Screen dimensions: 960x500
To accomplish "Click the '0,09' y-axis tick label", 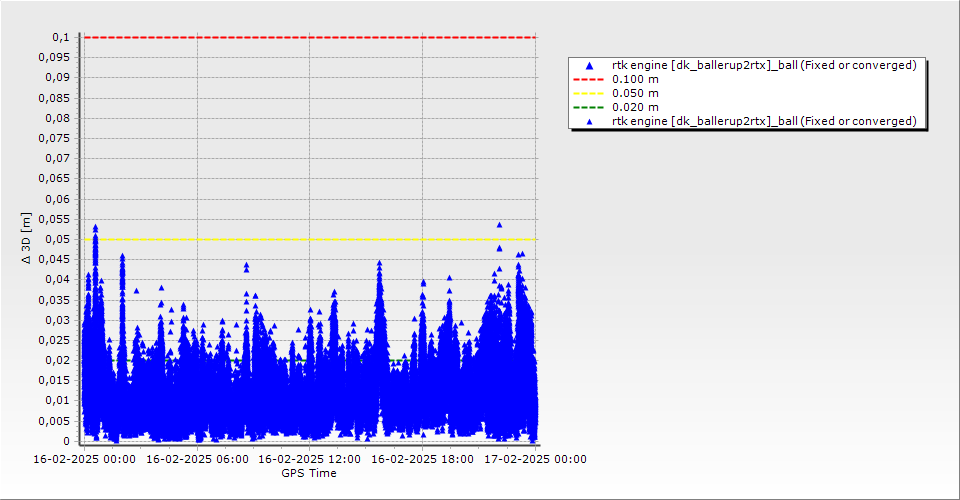I will pyautogui.click(x=58, y=78).
